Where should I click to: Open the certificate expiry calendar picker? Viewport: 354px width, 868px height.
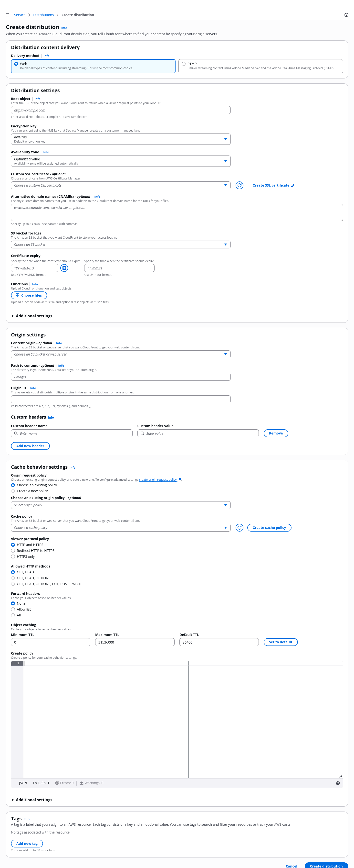(x=64, y=268)
